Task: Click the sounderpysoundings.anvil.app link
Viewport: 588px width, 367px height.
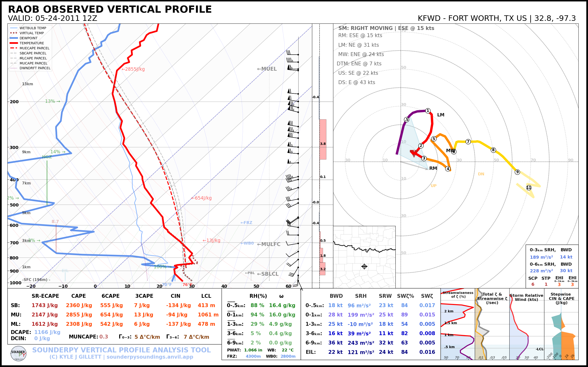Action: point(150,357)
